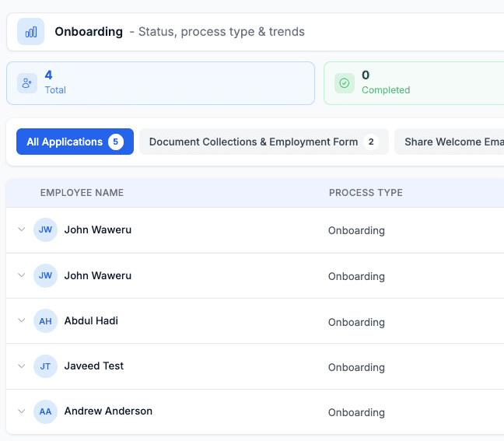Viewport: 504px width, 441px height.
Task: Click Onboarding process type for Abdul Hadi
Action: pyautogui.click(x=356, y=323)
